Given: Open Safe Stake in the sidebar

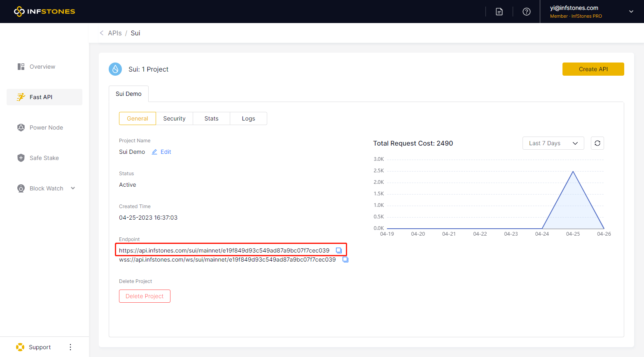Looking at the screenshot, I should [44, 158].
